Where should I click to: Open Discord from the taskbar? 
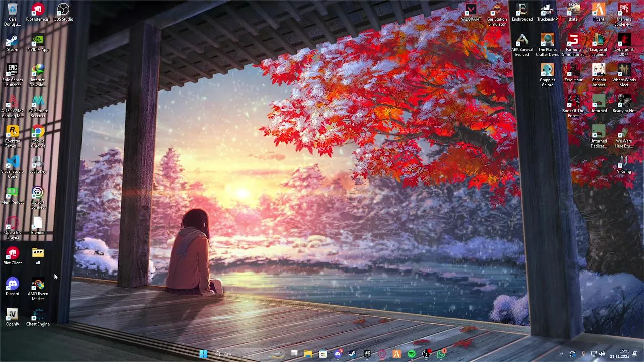click(x=338, y=354)
